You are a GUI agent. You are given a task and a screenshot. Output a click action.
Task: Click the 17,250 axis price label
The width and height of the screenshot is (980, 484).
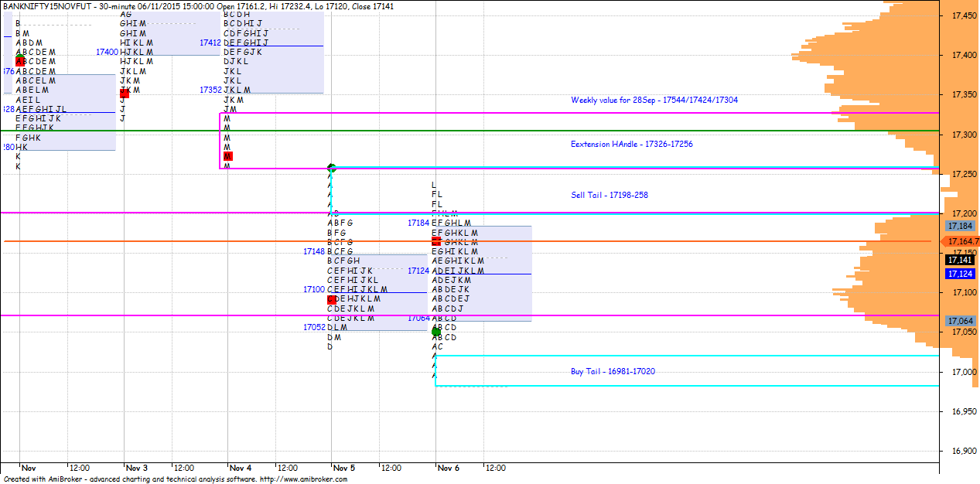963,175
